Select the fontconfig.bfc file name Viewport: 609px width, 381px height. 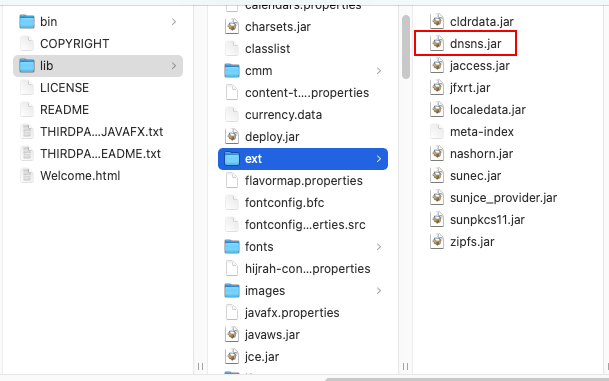(284, 203)
